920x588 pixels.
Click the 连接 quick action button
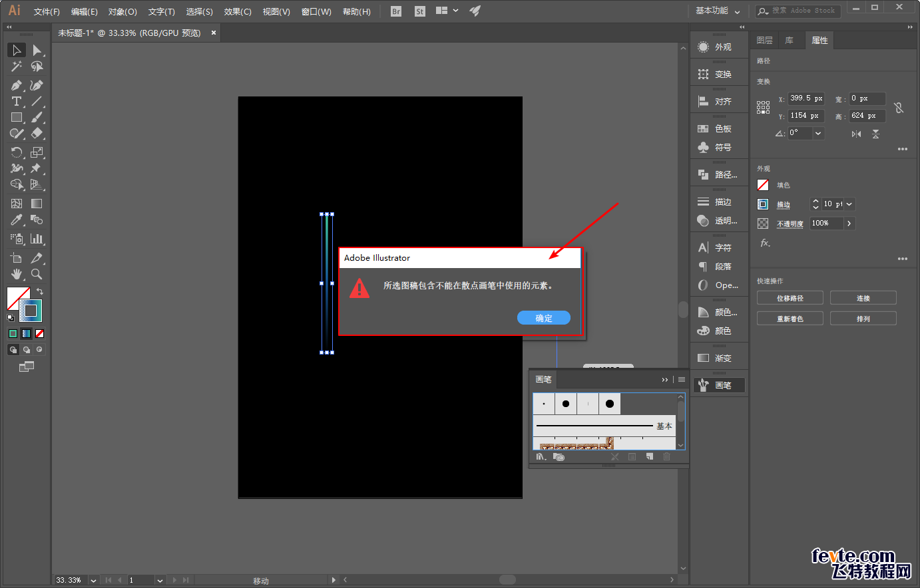click(x=863, y=298)
